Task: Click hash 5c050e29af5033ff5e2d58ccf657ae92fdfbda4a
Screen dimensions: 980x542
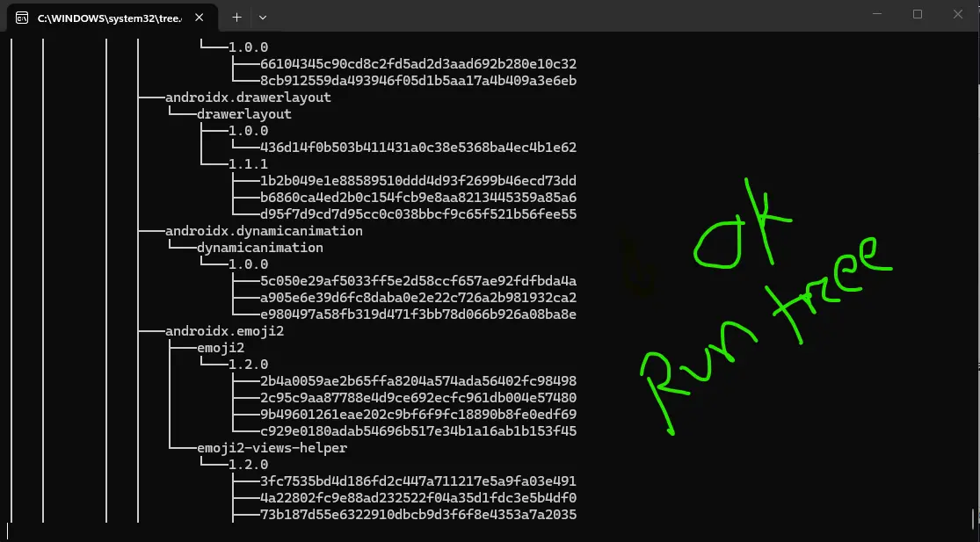Action: (x=418, y=281)
